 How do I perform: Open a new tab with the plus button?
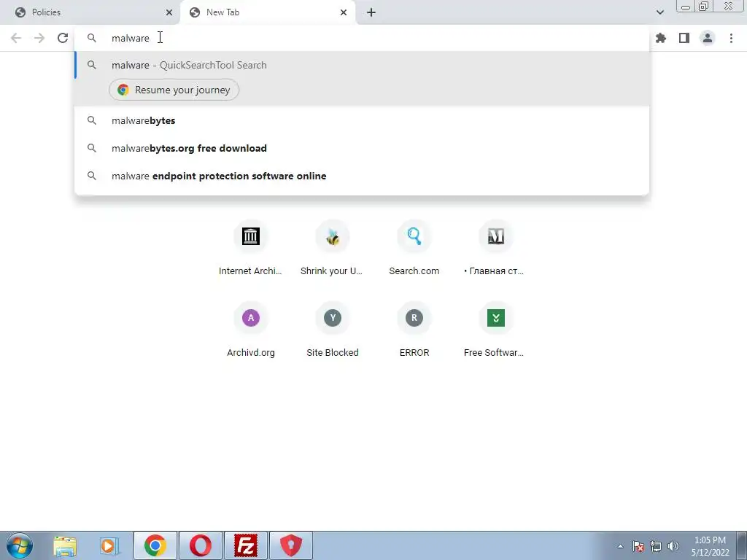[371, 12]
